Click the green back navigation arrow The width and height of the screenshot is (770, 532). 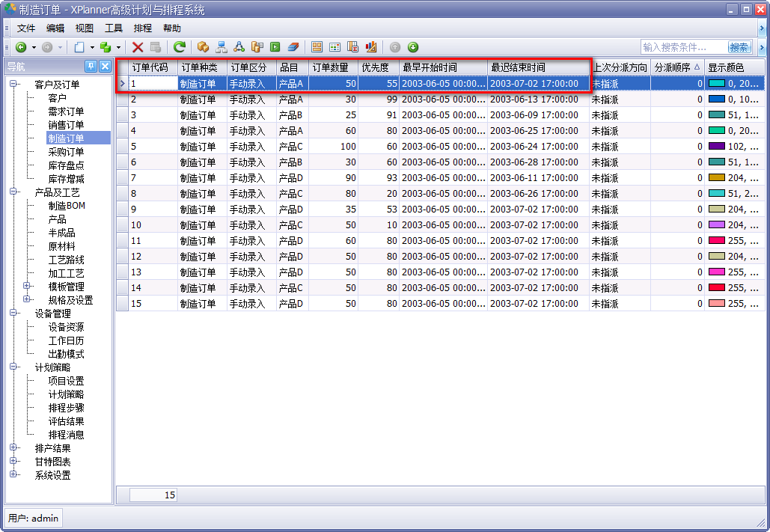pyautogui.click(x=21, y=47)
